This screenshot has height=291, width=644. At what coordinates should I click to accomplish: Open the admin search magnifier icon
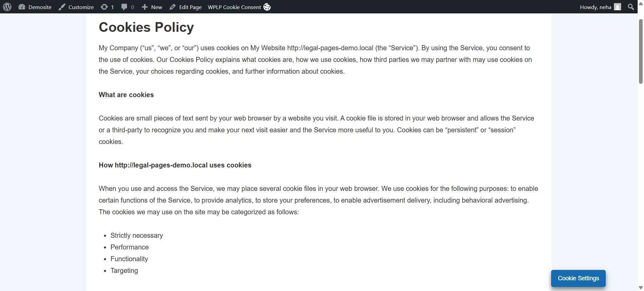click(x=631, y=7)
